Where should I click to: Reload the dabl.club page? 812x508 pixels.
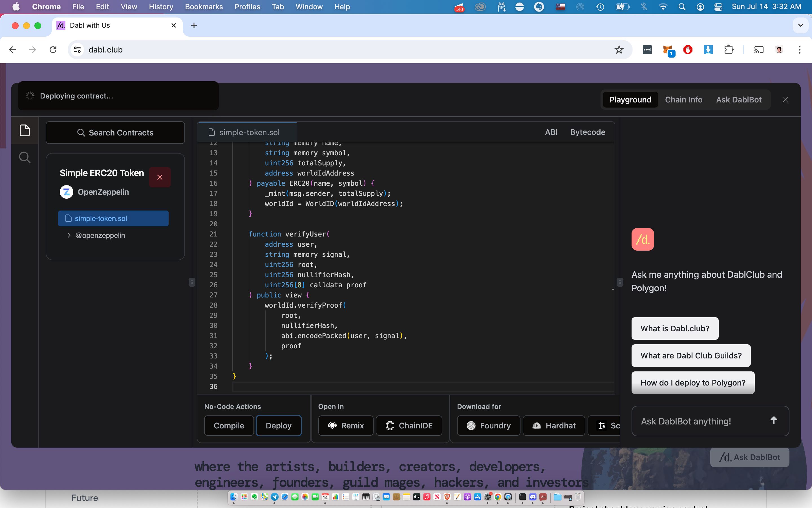point(53,50)
